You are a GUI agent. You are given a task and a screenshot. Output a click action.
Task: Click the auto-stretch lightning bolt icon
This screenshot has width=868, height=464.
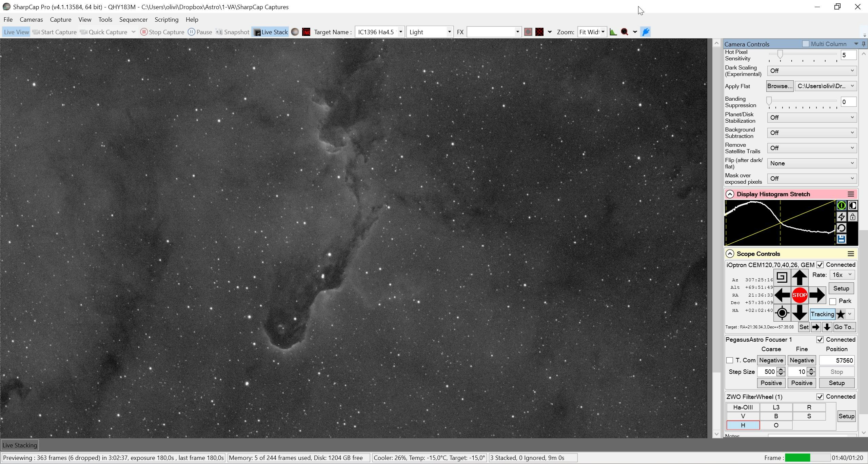tap(841, 217)
